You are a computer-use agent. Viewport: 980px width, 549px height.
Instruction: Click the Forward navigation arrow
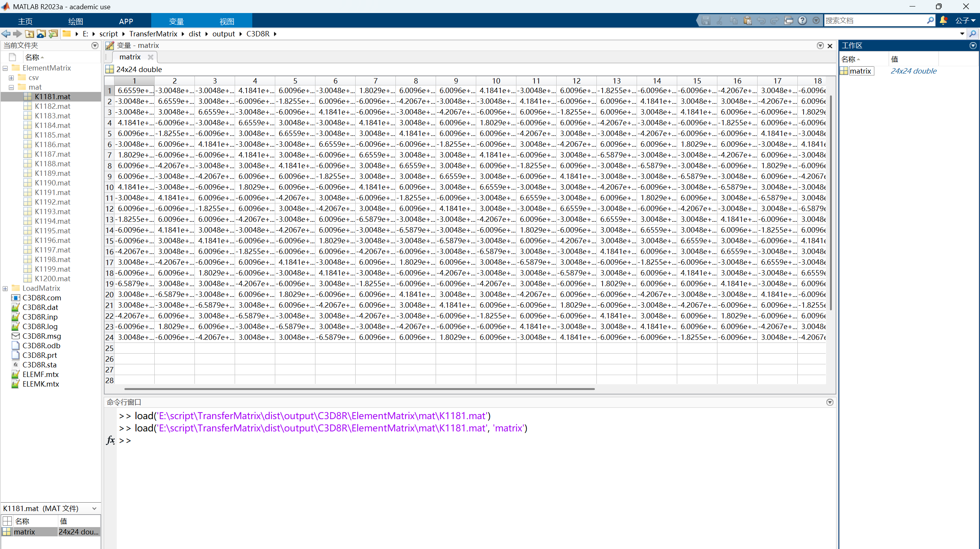click(18, 34)
